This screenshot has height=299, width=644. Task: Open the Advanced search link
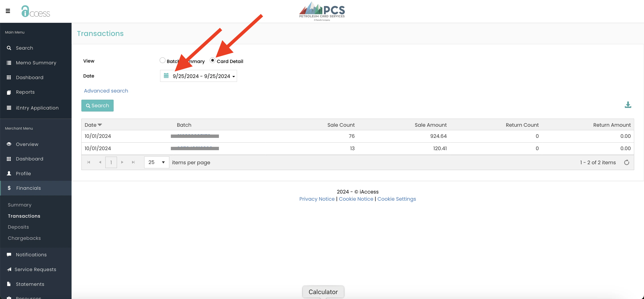[x=106, y=91]
